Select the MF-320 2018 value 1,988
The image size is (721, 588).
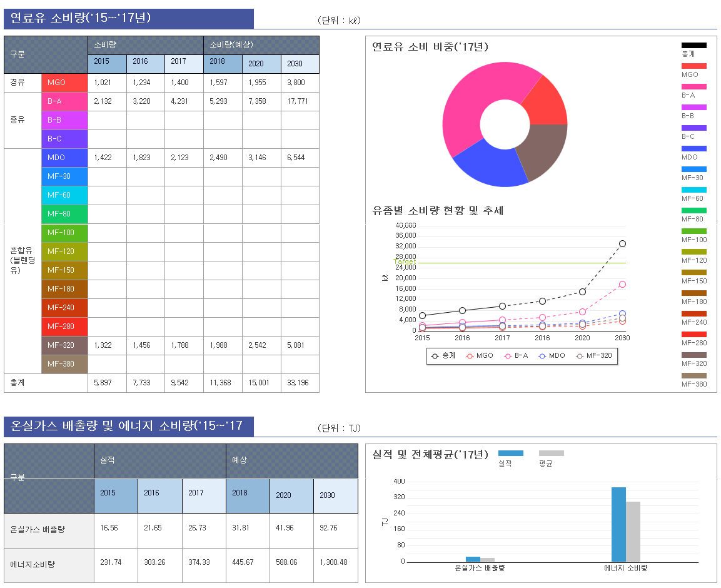click(x=218, y=345)
